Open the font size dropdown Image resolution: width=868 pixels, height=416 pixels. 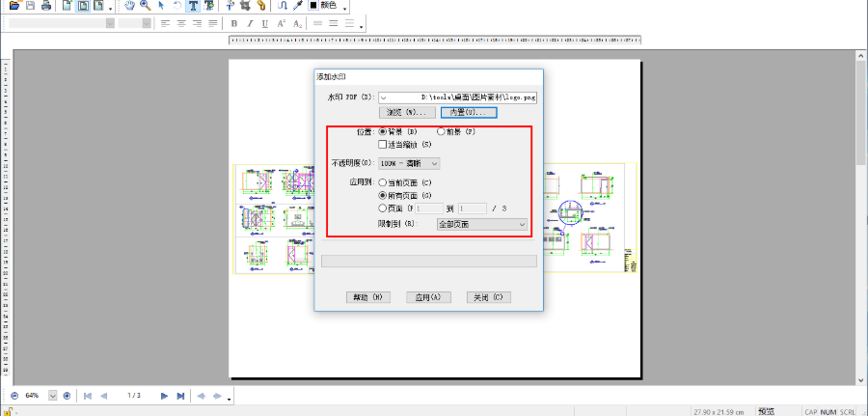point(147,23)
